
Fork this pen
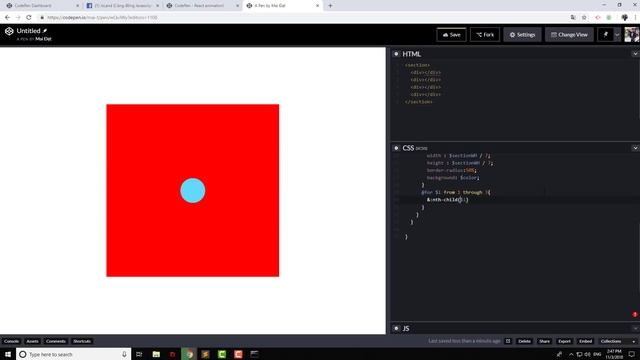pos(485,35)
